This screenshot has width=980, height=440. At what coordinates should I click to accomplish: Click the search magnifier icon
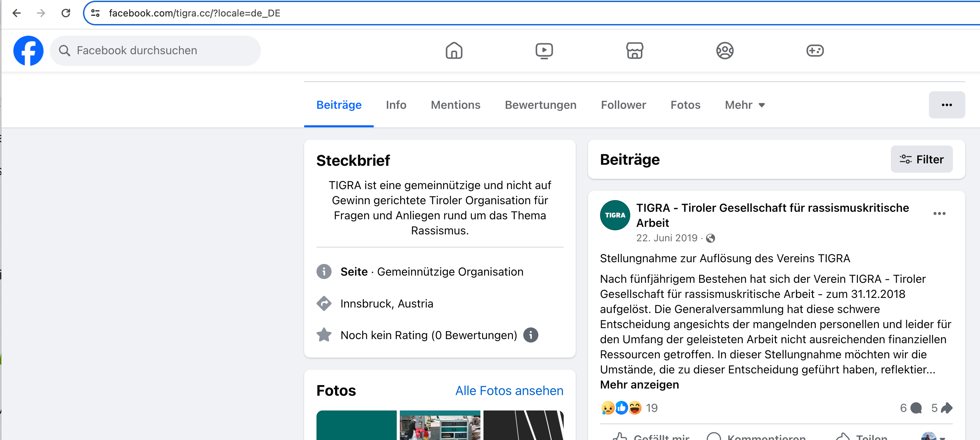point(65,50)
